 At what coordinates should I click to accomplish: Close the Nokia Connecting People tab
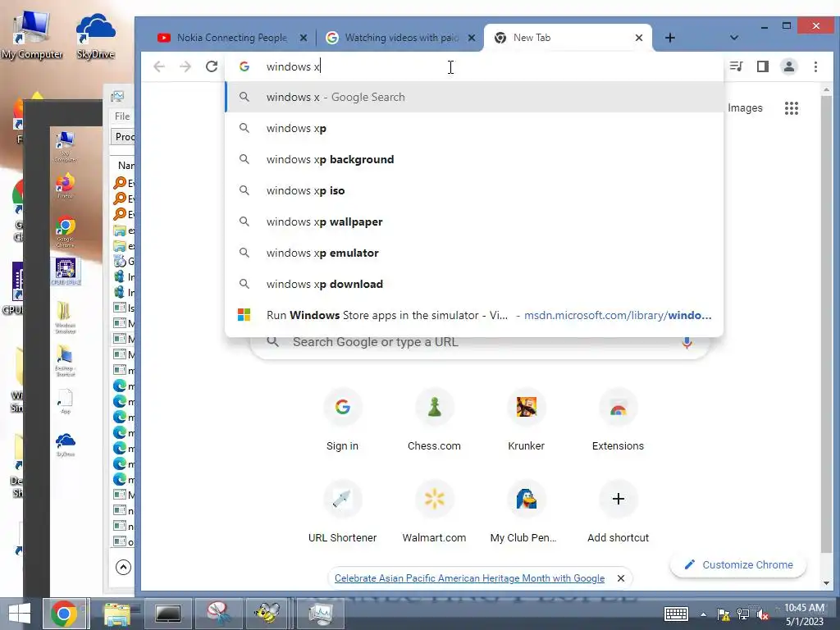[x=304, y=38]
